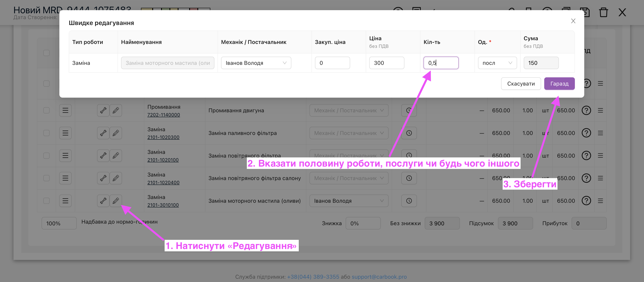Click wrench icon in row 2101-1020400
This screenshot has width=644, height=282.
pos(103,178)
